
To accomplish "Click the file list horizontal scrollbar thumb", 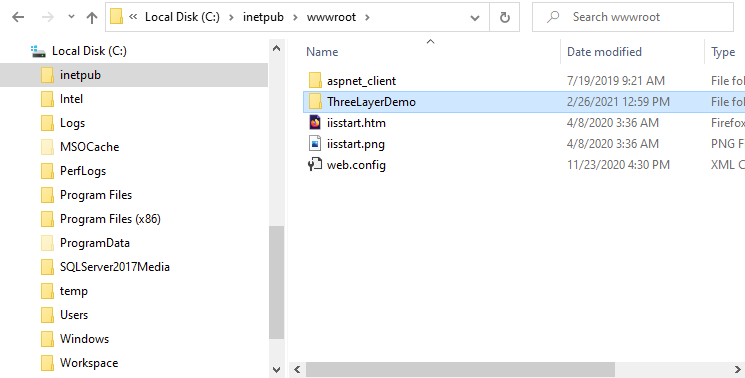I will tap(460, 369).
